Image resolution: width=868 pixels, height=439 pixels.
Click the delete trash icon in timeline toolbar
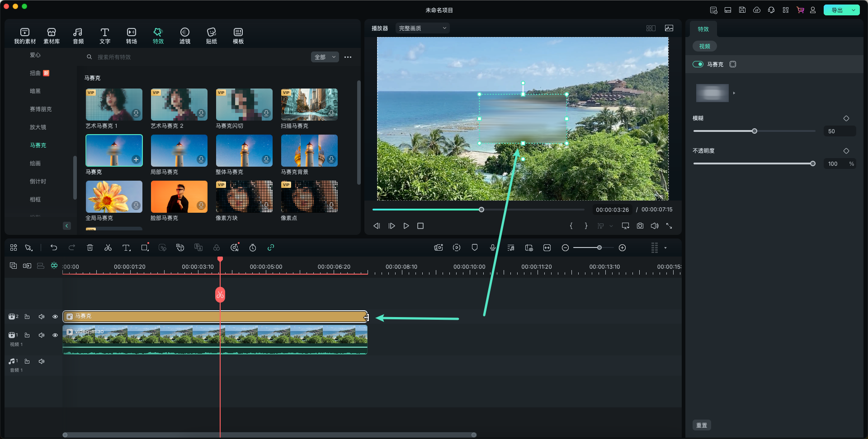coord(90,248)
